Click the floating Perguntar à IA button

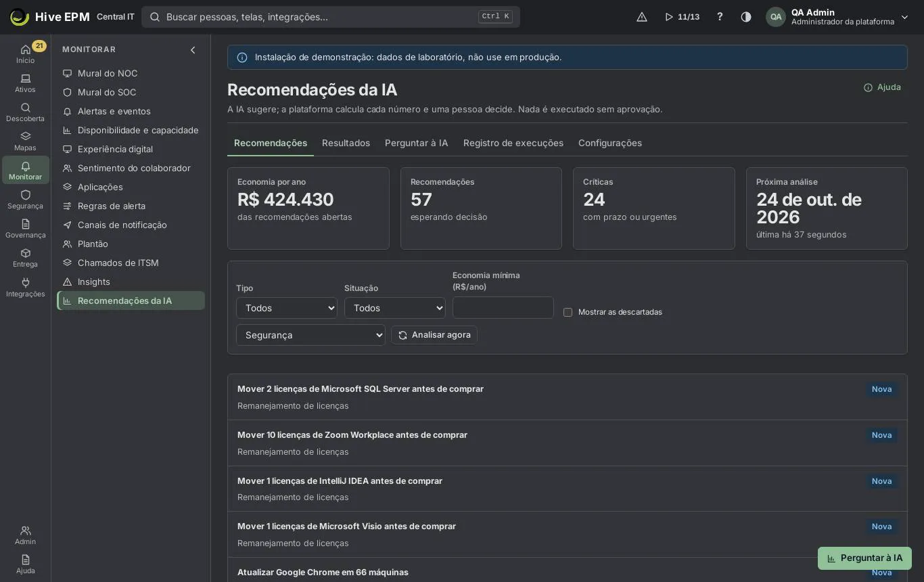tap(864, 558)
